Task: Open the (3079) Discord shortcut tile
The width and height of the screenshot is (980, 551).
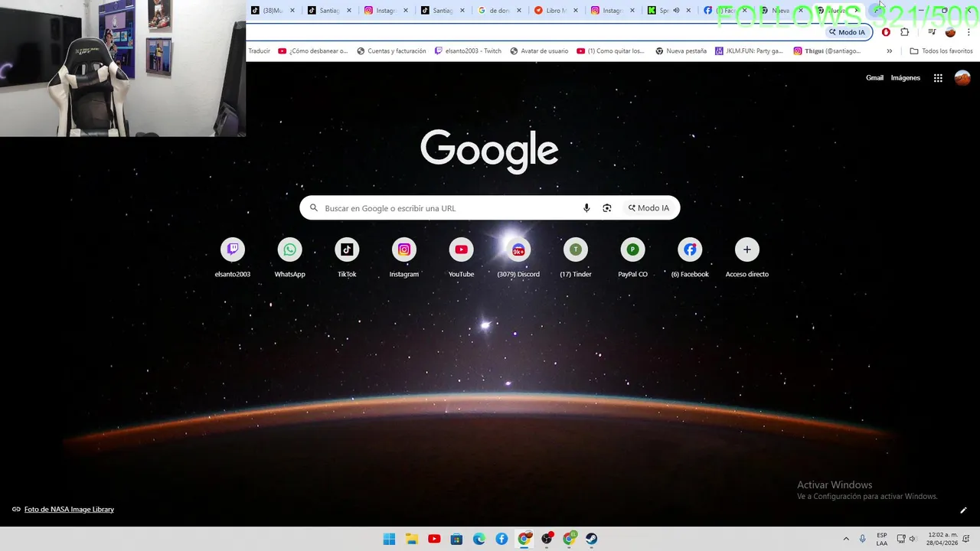Action: (x=518, y=257)
